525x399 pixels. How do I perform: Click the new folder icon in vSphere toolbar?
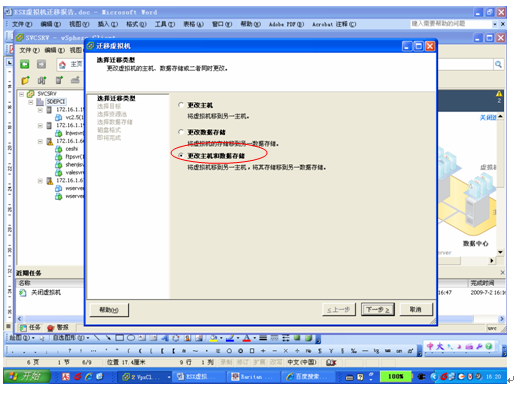pos(25,80)
